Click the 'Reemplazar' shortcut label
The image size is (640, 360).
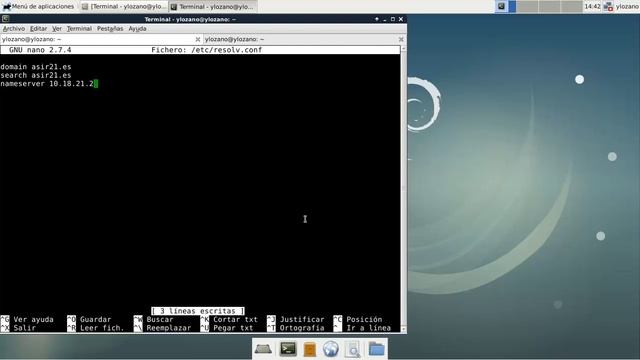pos(169,328)
